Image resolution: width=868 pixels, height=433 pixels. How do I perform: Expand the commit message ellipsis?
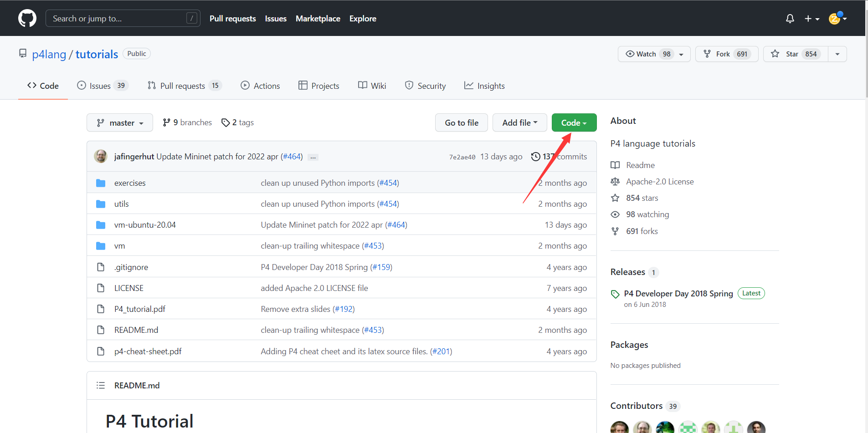click(x=313, y=157)
